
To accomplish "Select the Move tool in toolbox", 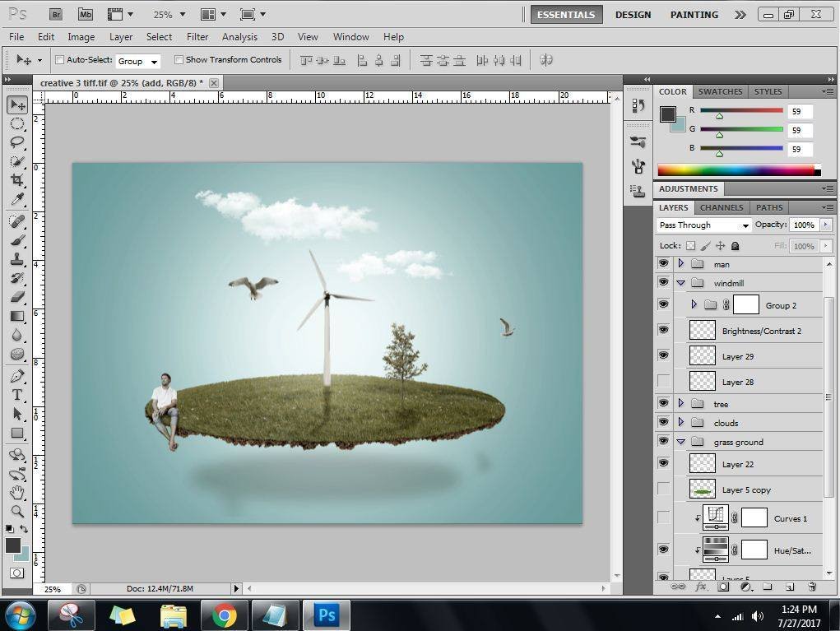I will click(17, 105).
